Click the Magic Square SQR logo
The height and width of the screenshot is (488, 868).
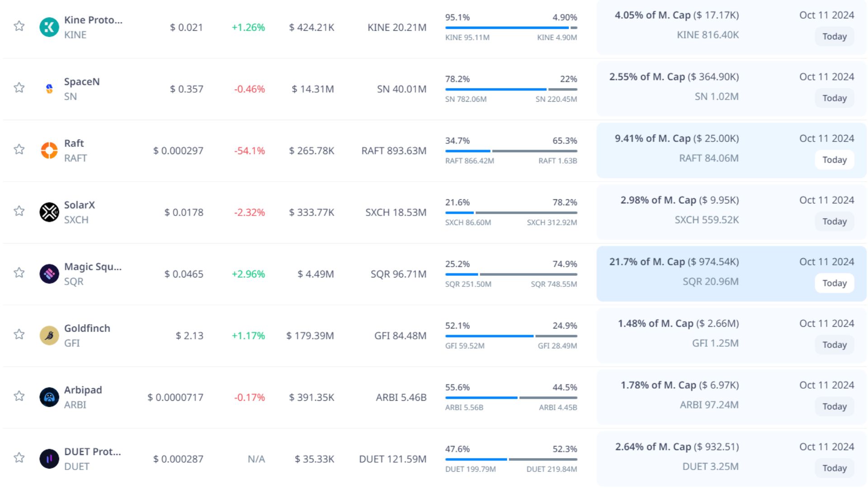pyautogui.click(x=49, y=274)
